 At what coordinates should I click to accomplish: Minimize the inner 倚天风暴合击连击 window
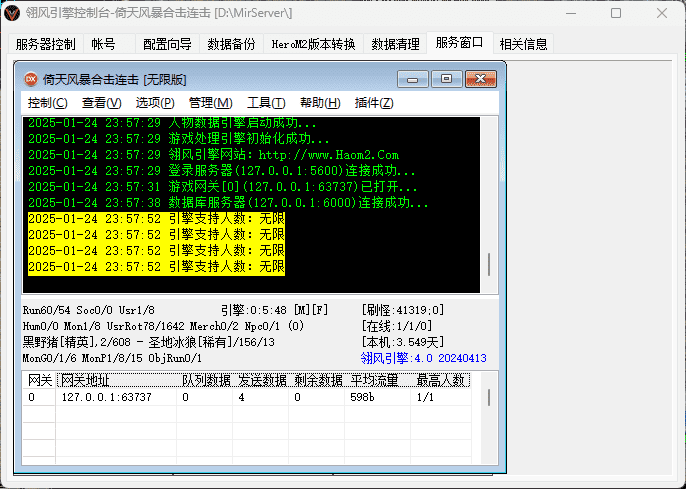click(413, 79)
